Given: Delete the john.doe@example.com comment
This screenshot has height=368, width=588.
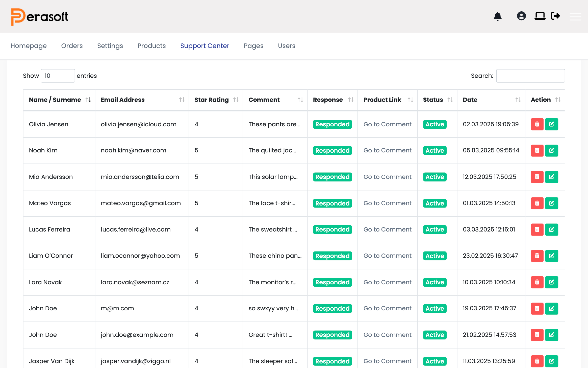Looking at the screenshot, I should pos(537,335).
